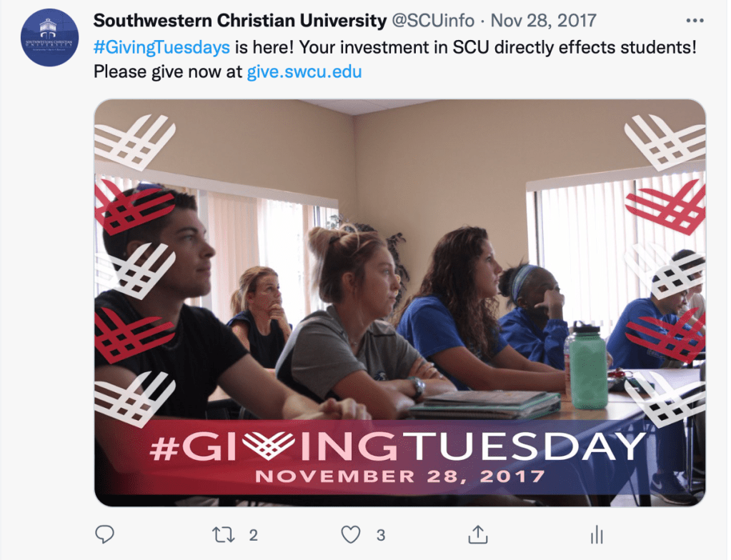This screenshot has height=560, width=731.
Task: Click the Nov 28, 2017 timestamp
Action: (544, 21)
